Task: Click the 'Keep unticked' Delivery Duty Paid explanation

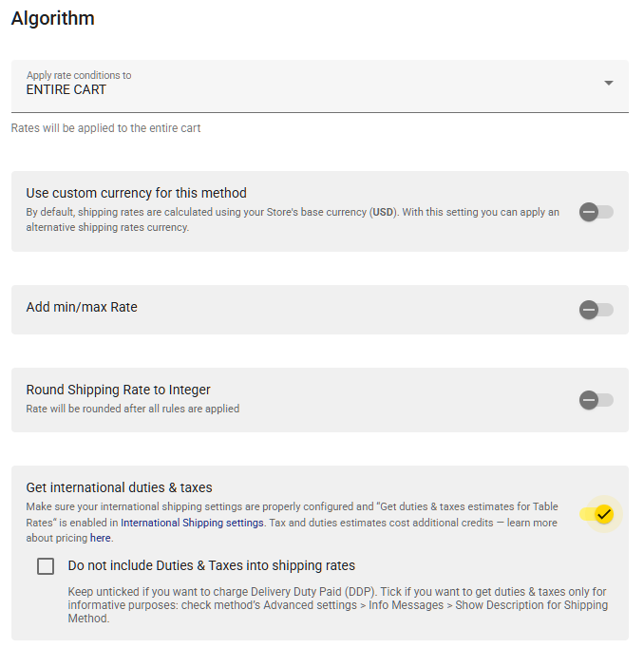Action: click(337, 605)
